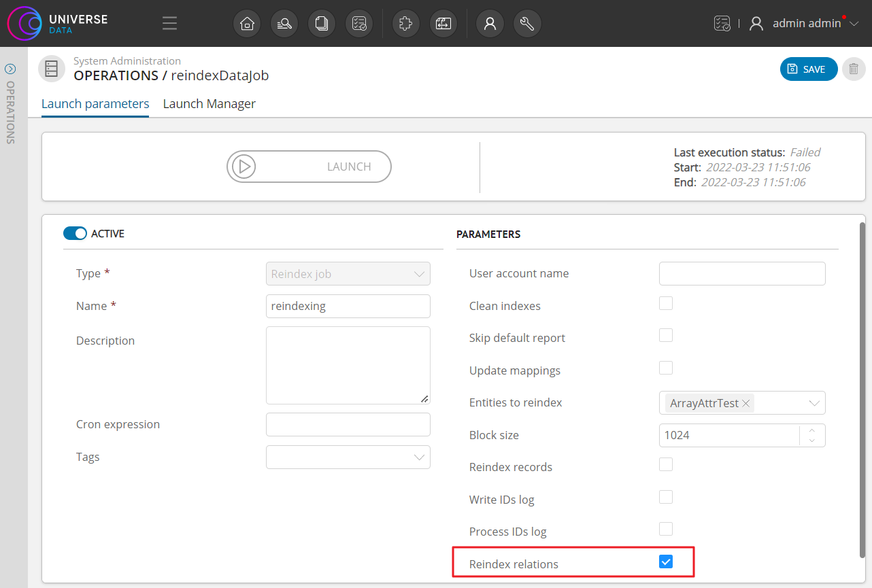Delete the operation with trash icon
The width and height of the screenshot is (872, 588).
pos(854,69)
